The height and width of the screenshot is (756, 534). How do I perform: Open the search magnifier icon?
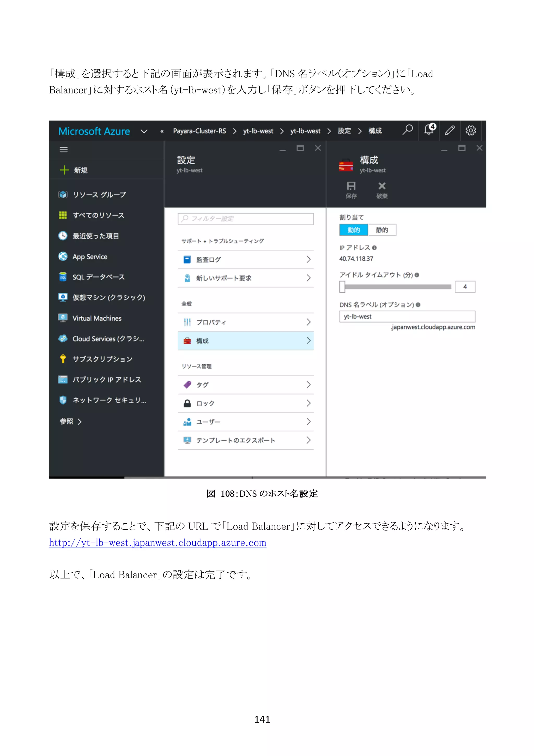click(x=408, y=130)
